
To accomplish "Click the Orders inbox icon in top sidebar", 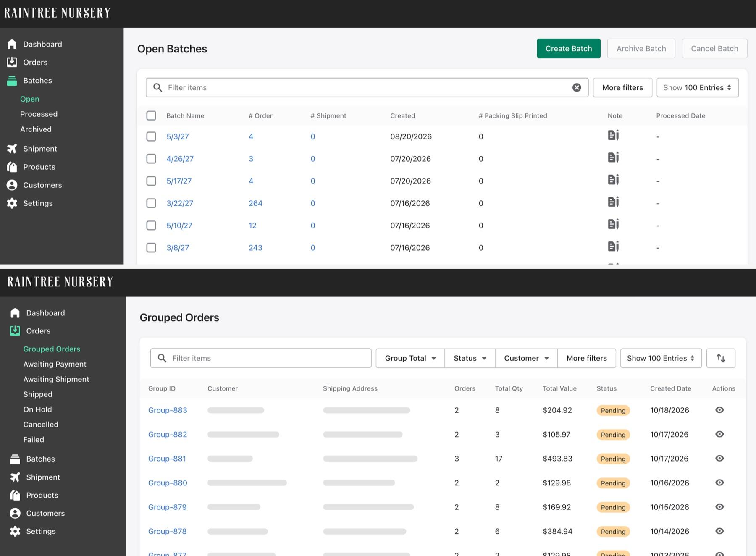I will click(12, 62).
